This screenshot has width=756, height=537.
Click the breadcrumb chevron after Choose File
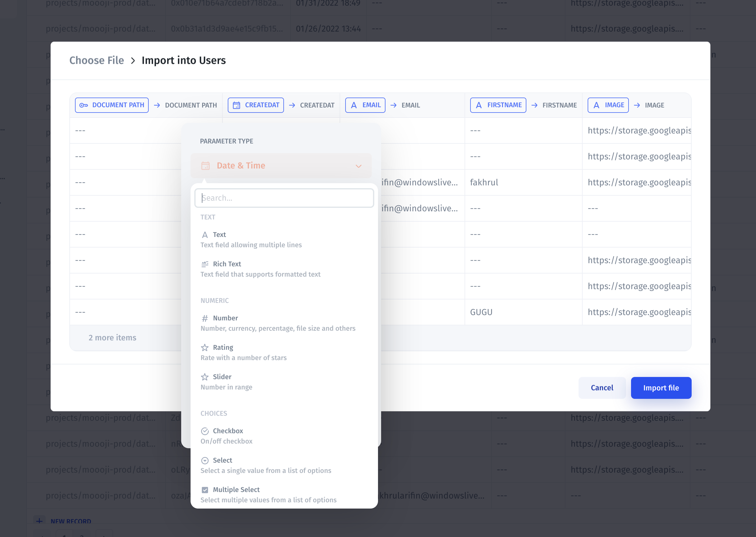pyautogui.click(x=133, y=61)
